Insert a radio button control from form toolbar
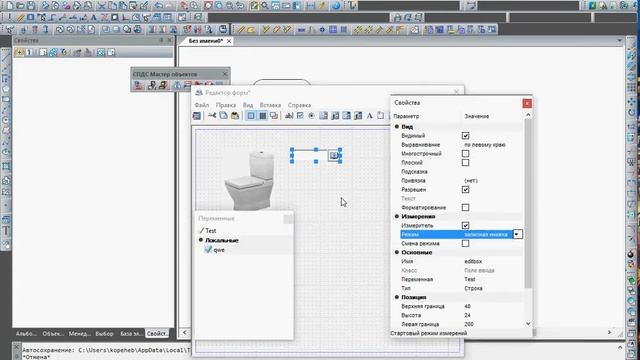The width and height of the screenshot is (640, 360). click(311, 116)
